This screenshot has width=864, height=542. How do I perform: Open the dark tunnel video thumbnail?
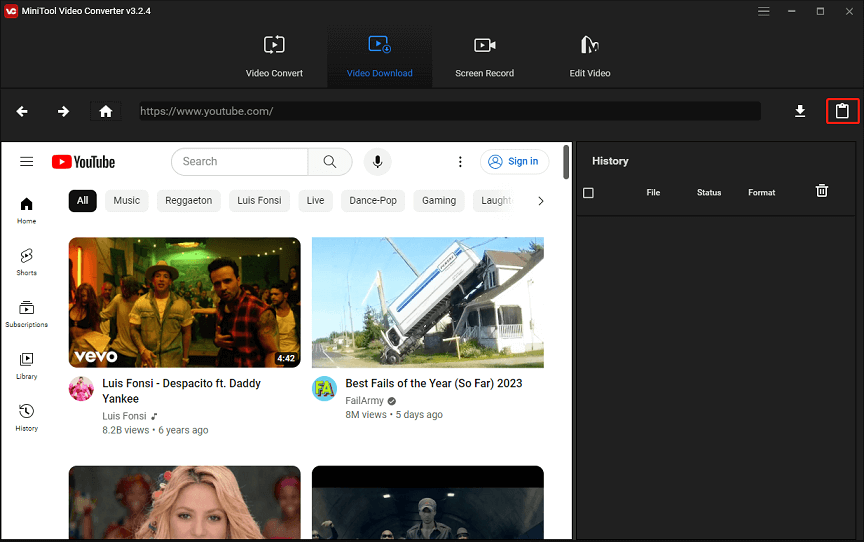coord(428,502)
